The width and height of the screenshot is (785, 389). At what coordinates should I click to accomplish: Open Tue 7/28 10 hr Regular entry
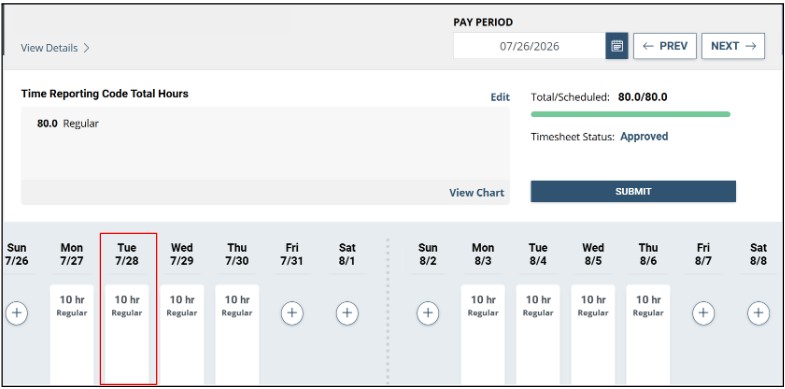pos(127,334)
